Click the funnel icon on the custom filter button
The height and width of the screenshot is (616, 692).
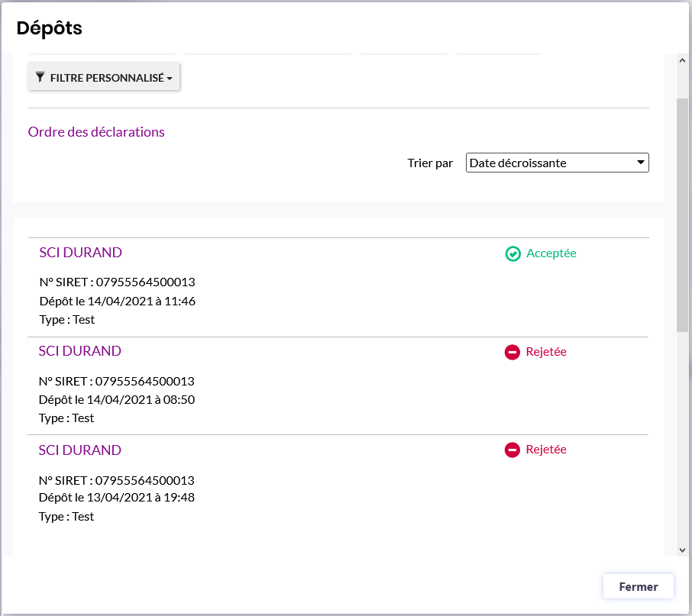[40, 77]
